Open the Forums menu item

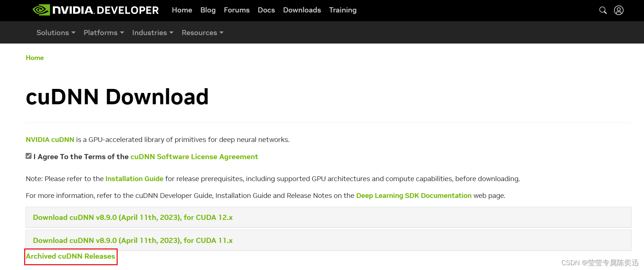[237, 10]
